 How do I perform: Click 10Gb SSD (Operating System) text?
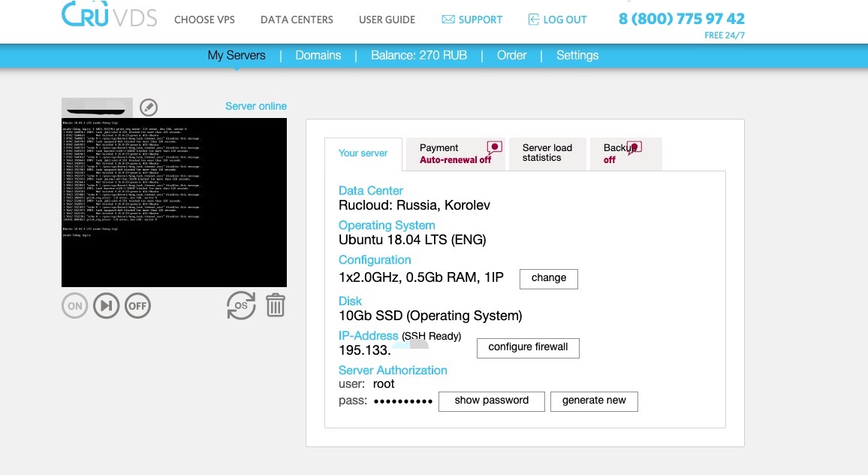(431, 316)
